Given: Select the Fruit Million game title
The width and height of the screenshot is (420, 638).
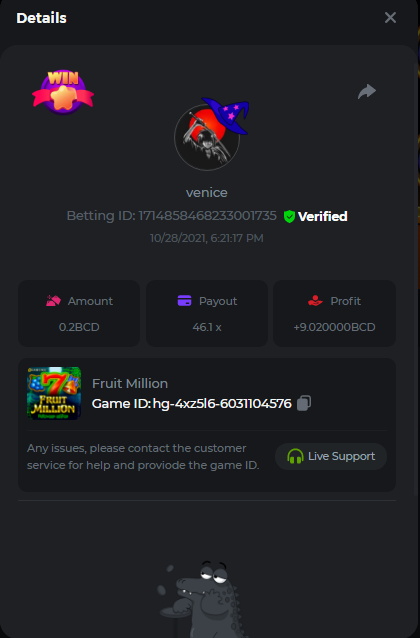Looking at the screenshot, I should coord(130,383).
